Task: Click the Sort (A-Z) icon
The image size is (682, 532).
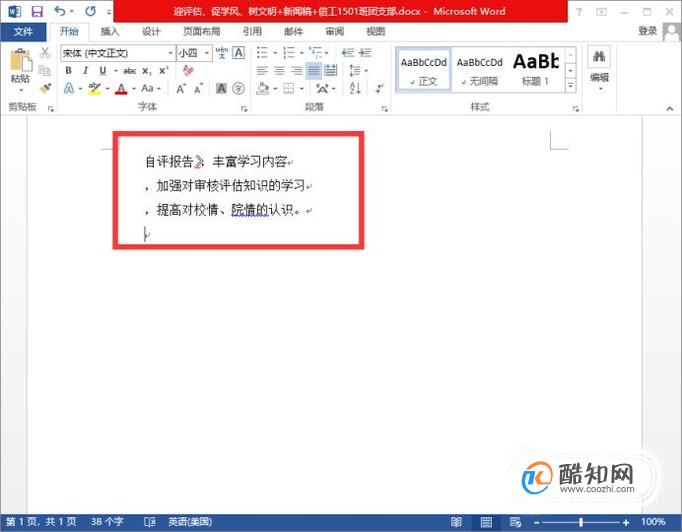Action: 355,89
